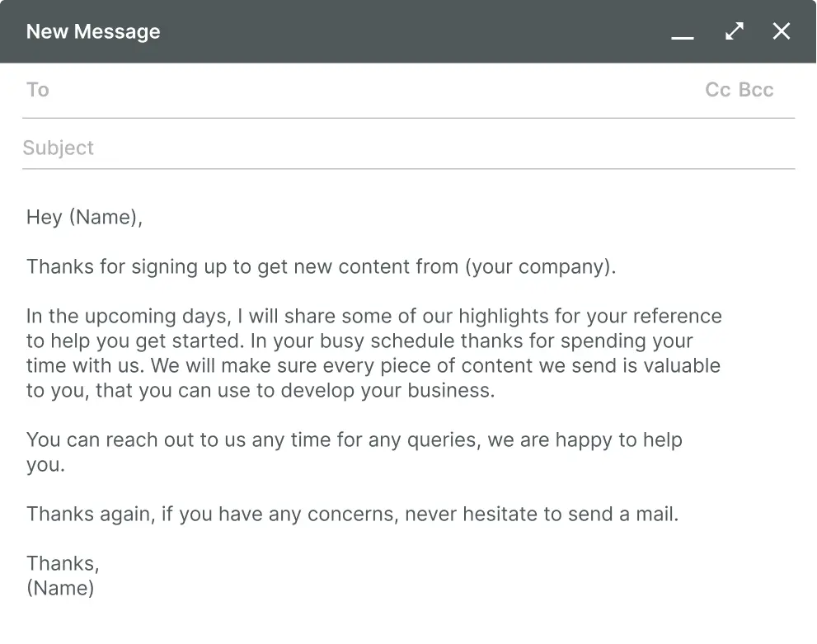This screenshot has height=644, width=817.
Task: Click the To recipient field
Action: (x=330, y=90)
